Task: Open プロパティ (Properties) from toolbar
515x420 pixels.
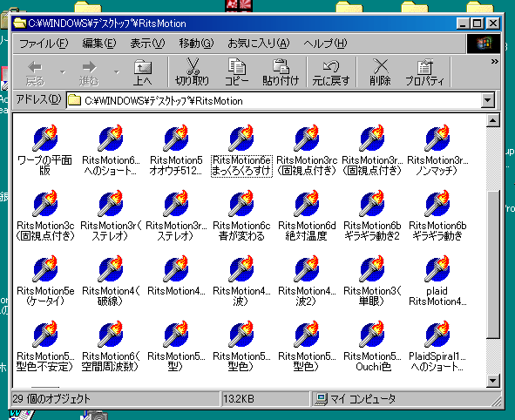Action: pos(424,73)
